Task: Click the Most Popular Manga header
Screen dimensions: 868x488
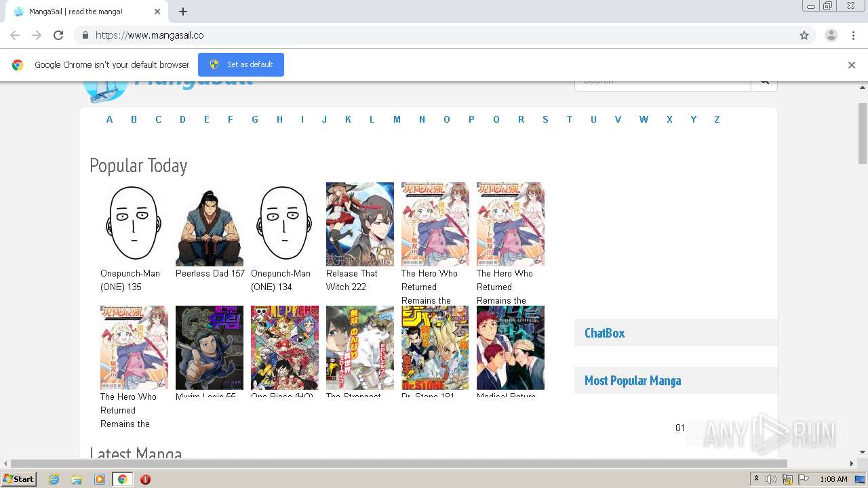Action: tap(675, 380)
